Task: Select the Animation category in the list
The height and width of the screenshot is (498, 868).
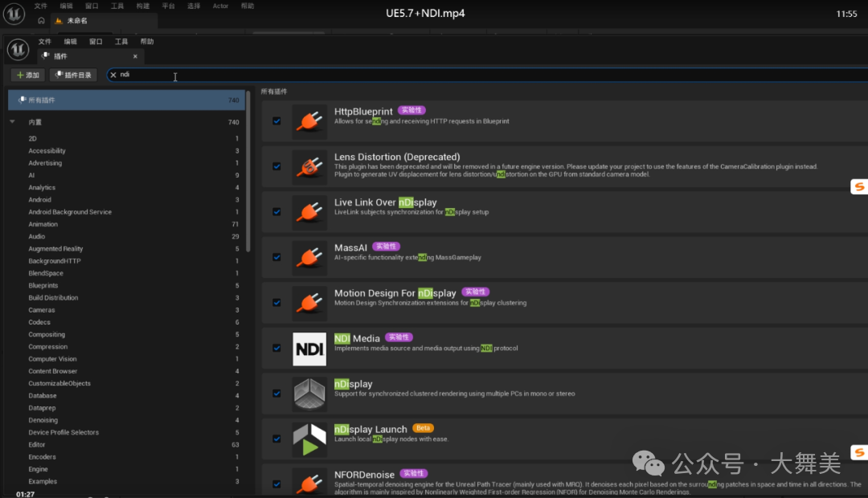Action: 43,224
